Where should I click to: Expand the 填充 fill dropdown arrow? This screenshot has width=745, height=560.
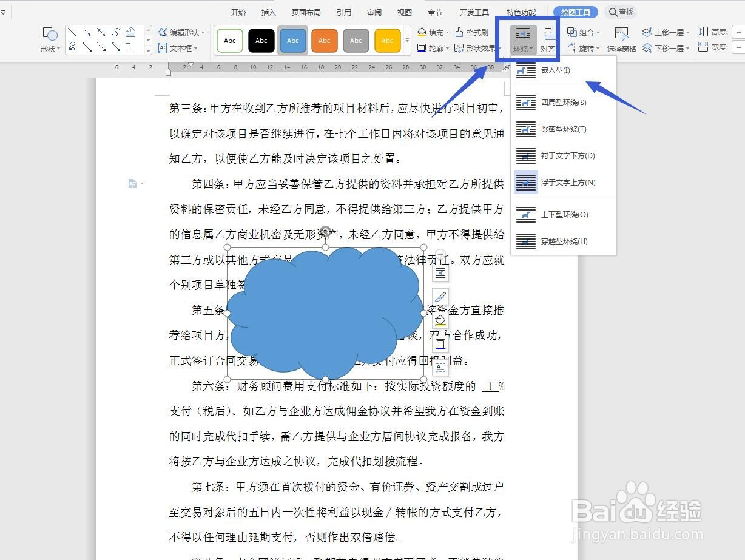(447, 33)
